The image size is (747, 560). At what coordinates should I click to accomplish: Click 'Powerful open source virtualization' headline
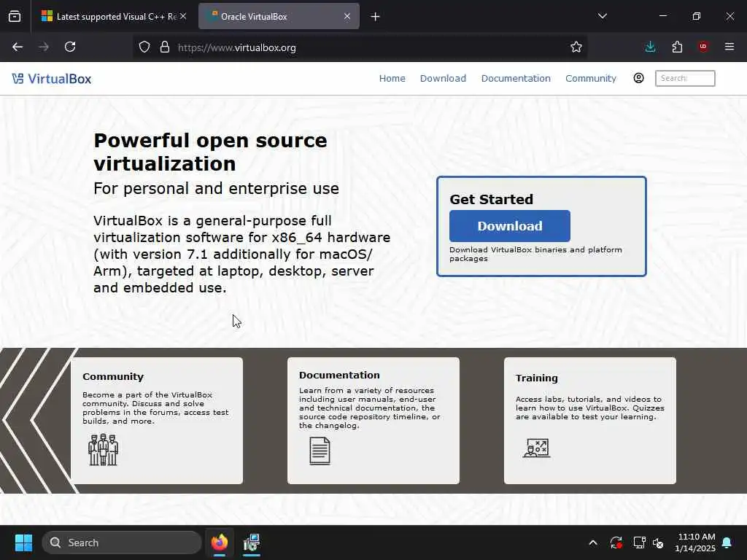pos(210,152)
